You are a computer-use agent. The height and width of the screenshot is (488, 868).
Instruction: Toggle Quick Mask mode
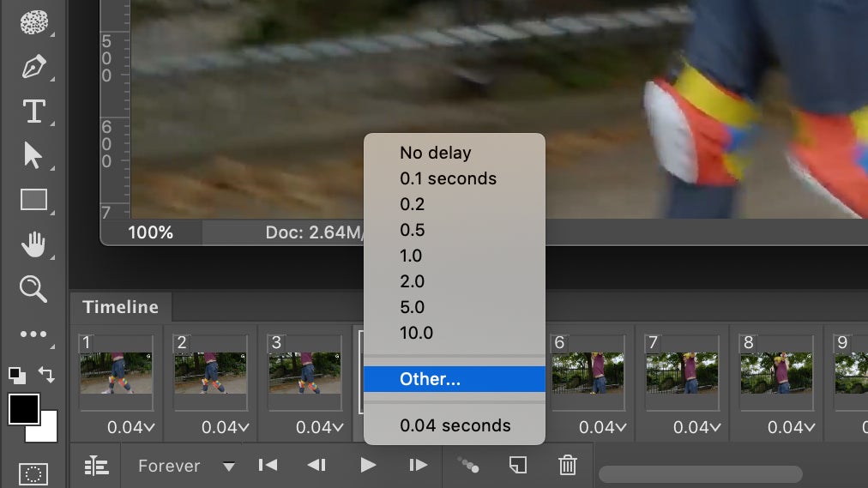pos(33,473)
